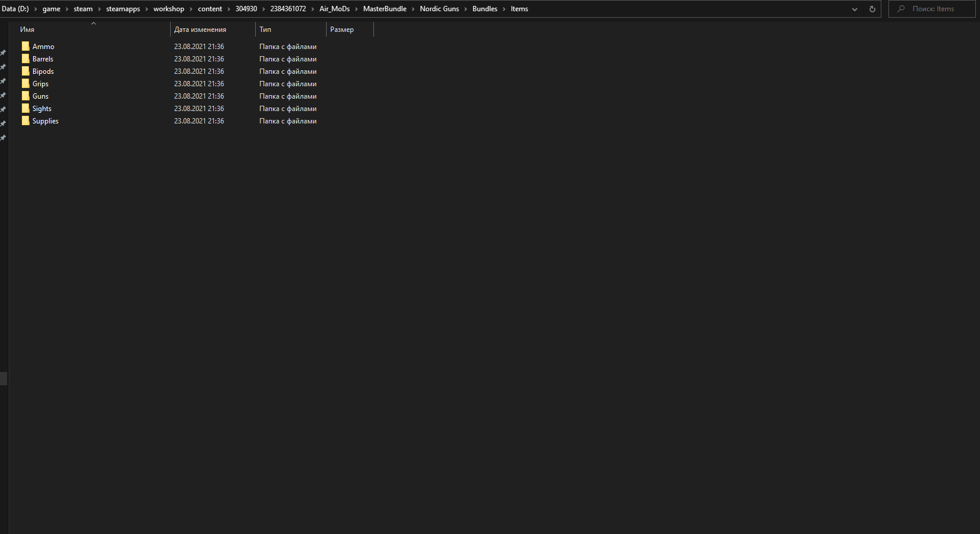Click the modified date of Ammo

pos(199,47)
